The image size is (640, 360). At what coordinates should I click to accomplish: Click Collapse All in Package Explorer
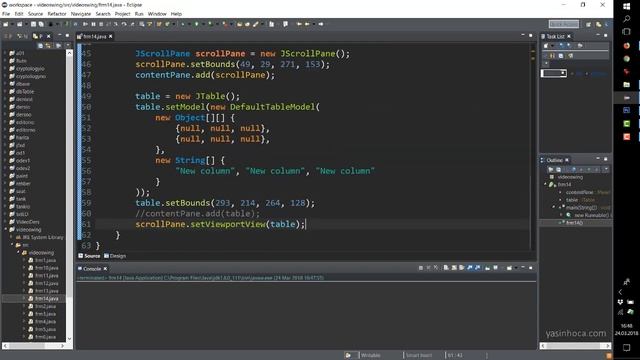pos(40,45)
